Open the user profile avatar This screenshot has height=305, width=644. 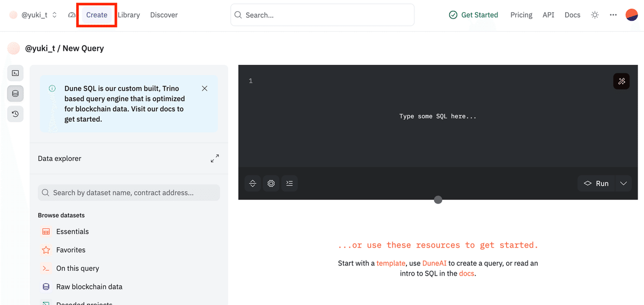point(632,15)
